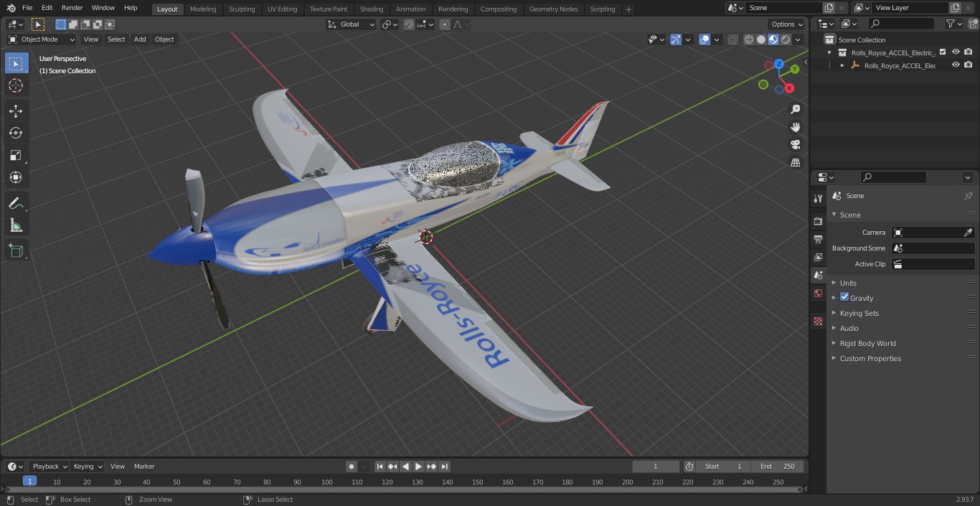Pin the Scene properties panel
Image resolution: width=980 pixels, height=506 pixels.
point(968,196)
